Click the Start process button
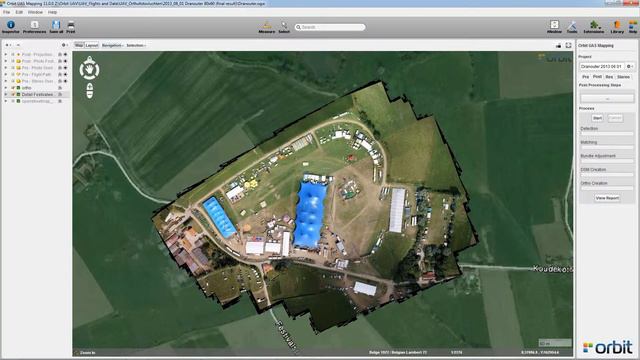This screenshot has width=640, height=360. [x=597, y=118]
